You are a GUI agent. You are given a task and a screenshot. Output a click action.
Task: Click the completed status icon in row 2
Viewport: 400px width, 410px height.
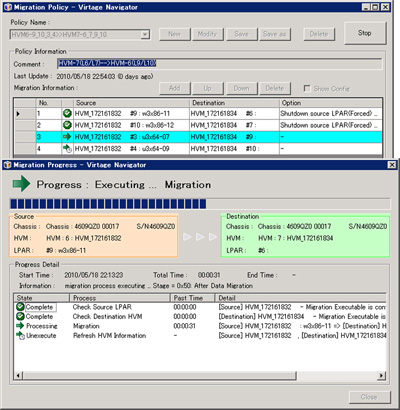click(67, 125)
